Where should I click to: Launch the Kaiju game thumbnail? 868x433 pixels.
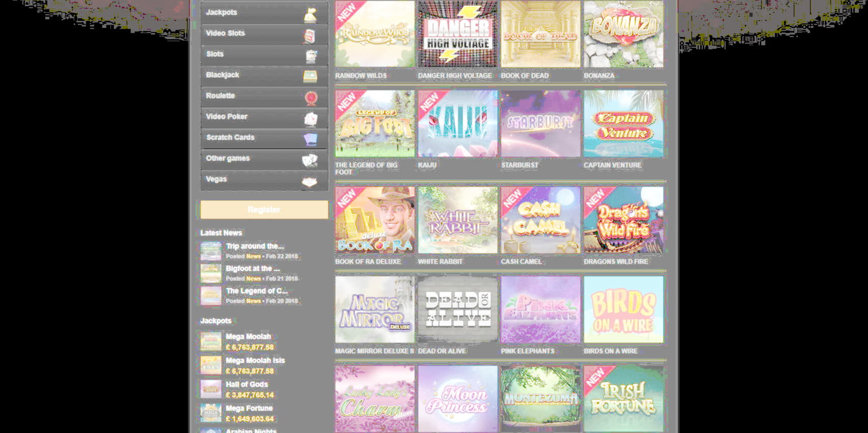point(458,123)
